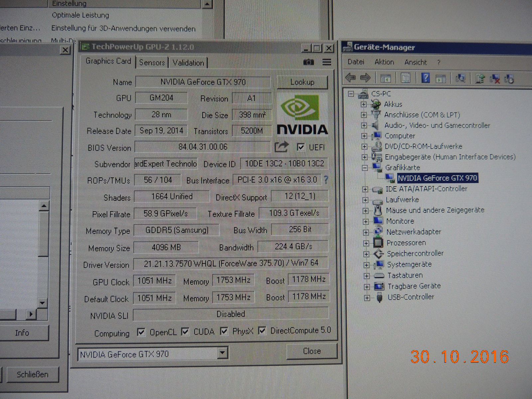The height and width of the screenshot is (399, 532).
Task: Click the Driver Version field
Action: coord(231,263)
